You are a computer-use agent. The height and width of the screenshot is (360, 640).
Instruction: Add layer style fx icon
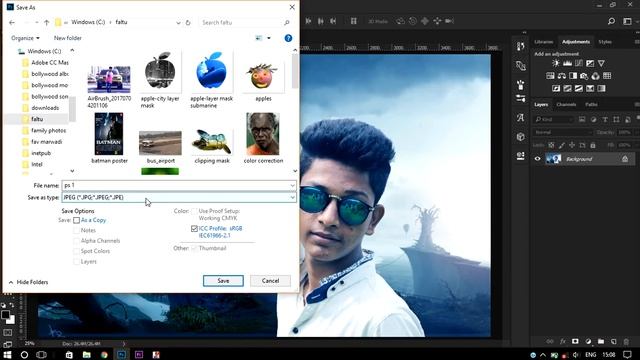(x=562, y=341)
